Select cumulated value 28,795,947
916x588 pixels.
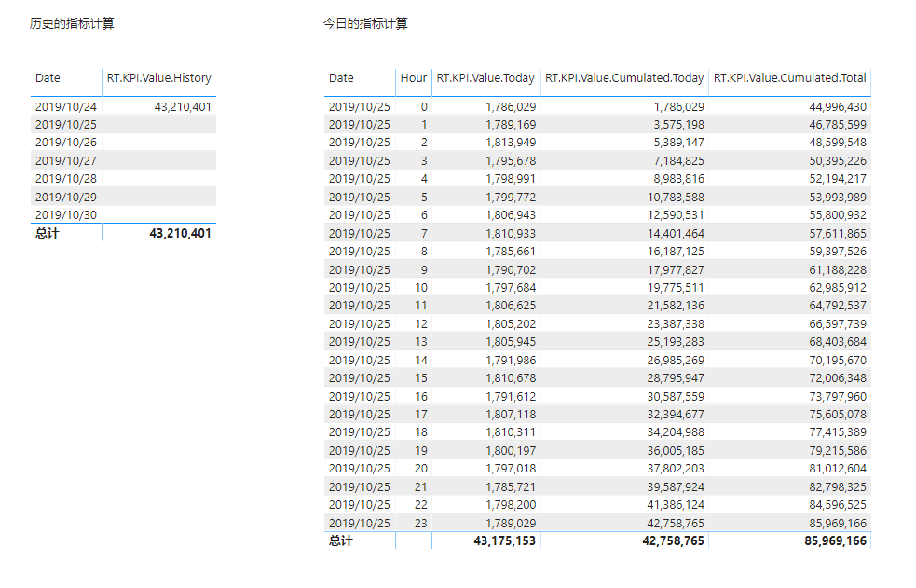click(676, 377)
